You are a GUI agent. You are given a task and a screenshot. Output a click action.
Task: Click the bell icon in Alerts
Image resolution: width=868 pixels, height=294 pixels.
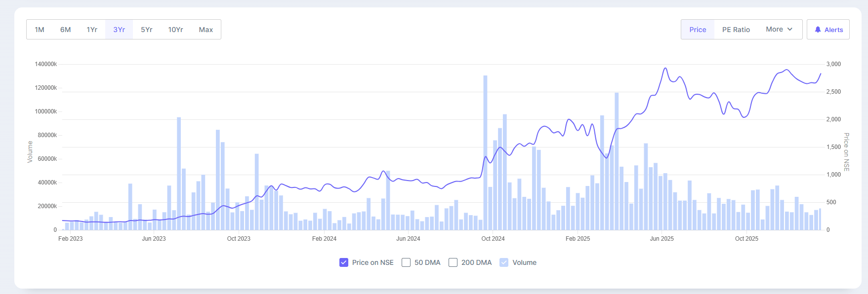(x=818, y=30)
